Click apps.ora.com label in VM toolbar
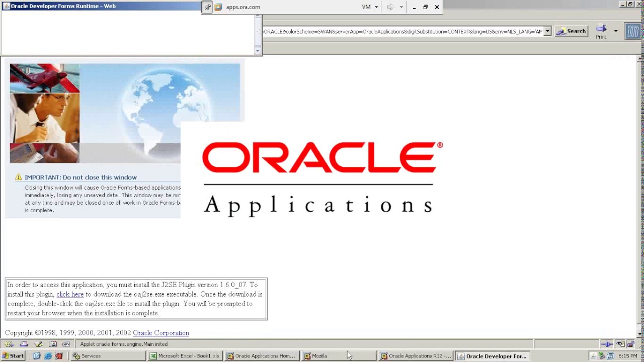This screenshot has width=644, height=362. (x=243, y=7)
